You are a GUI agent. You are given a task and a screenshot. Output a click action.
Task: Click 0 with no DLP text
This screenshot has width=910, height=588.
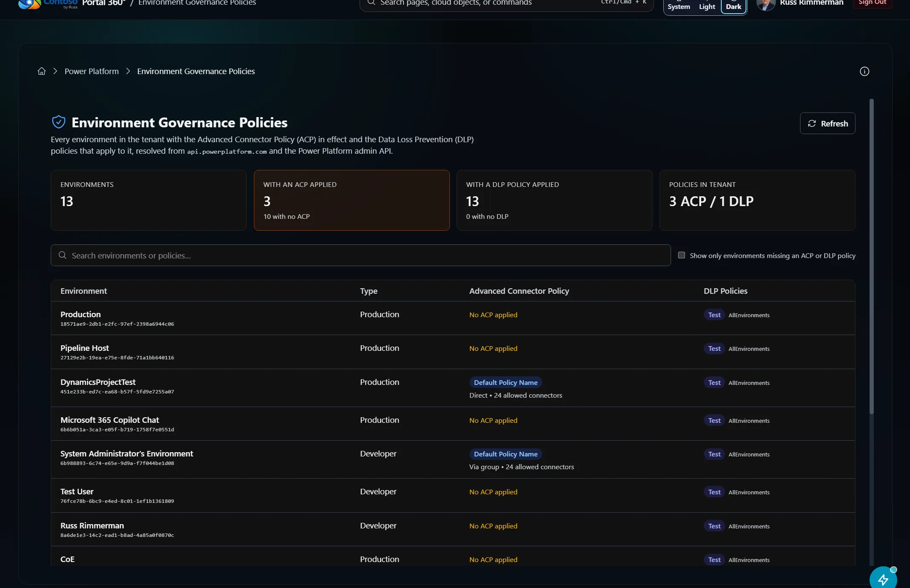(487, 216)
